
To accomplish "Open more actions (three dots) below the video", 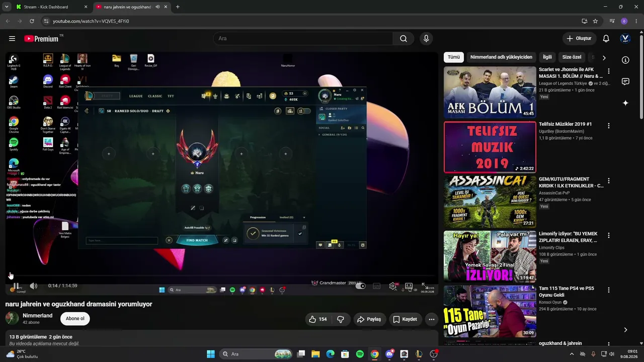I will [x=431, y=319].
